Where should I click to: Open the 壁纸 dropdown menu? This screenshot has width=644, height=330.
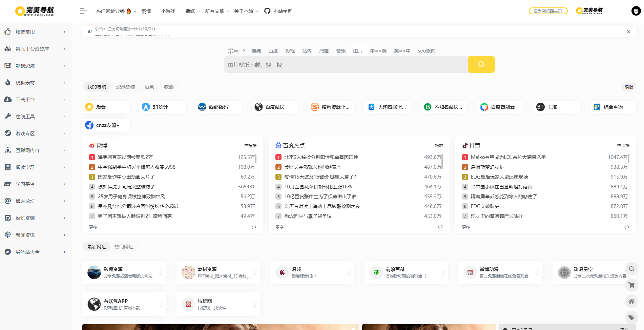coord(192,11)
